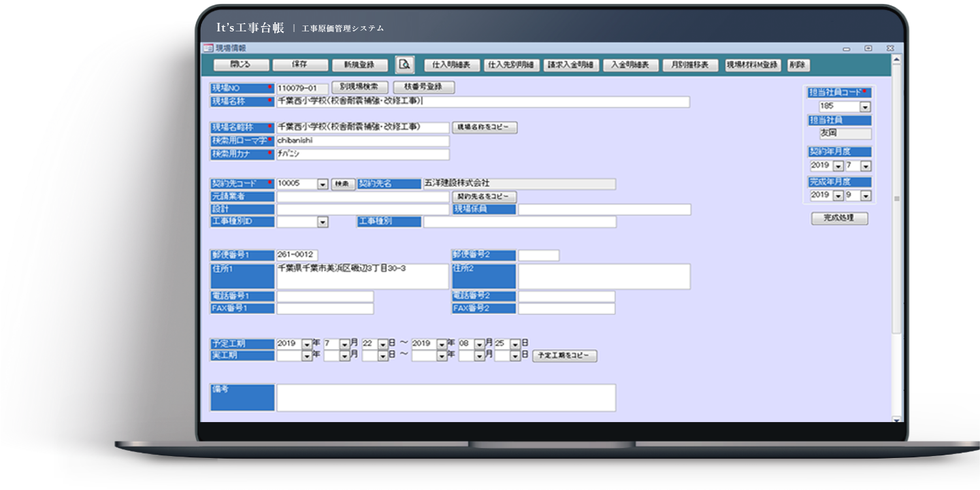Open the 予定工期 start year dropdown
The image size is (980, 490).
(x=306, y=344)
